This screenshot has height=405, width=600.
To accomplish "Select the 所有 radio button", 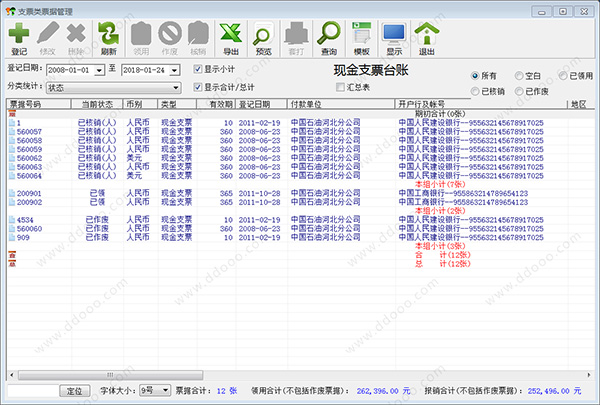I will pyautogui.click(x=475, y=76).
